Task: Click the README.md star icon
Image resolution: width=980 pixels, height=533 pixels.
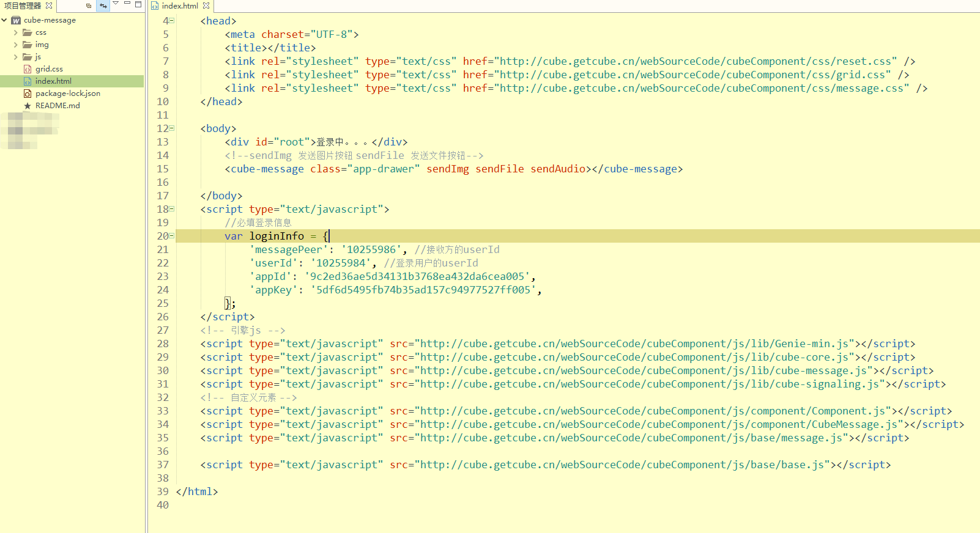Action: (28, 106)
